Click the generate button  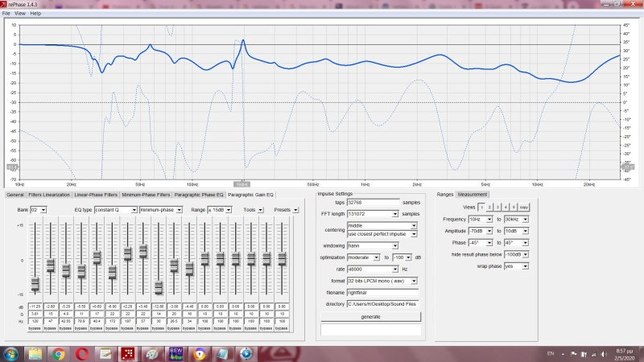tap(370, 316)
